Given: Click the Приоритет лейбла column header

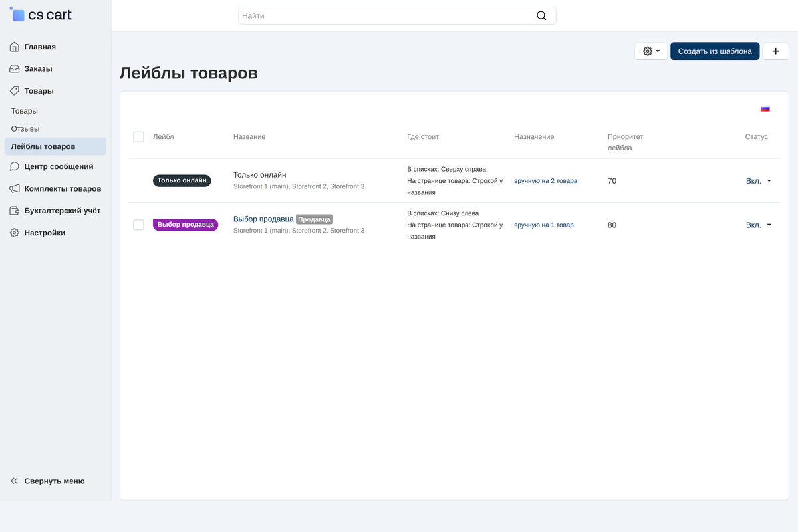Looking at the screenshot, I should coord(626,142).
